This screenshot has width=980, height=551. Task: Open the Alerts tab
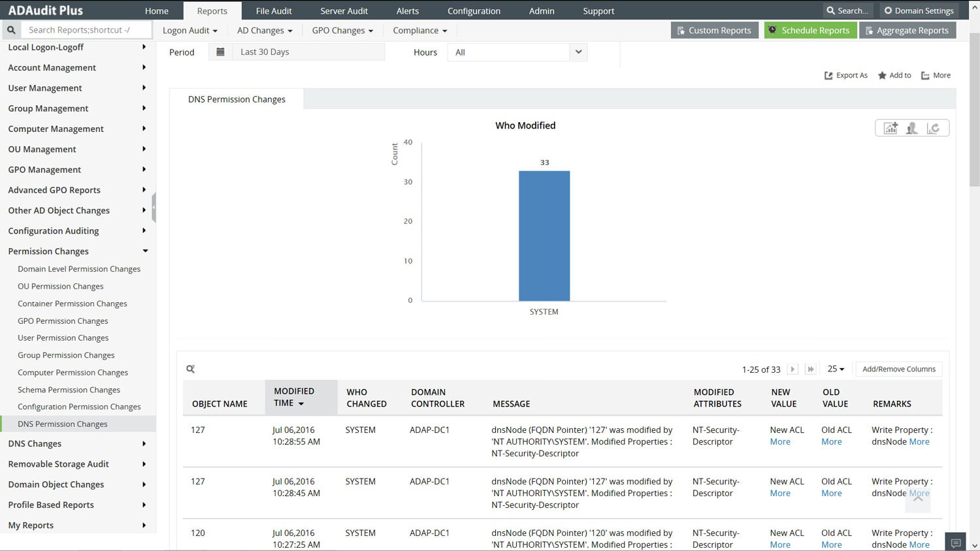coord(408,11)
